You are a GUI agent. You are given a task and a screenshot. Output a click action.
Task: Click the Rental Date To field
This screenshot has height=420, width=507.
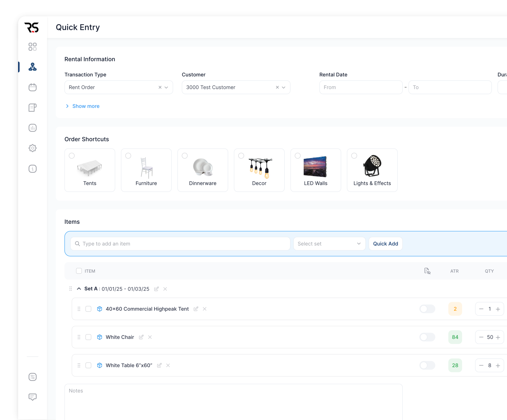pos(450,87)
